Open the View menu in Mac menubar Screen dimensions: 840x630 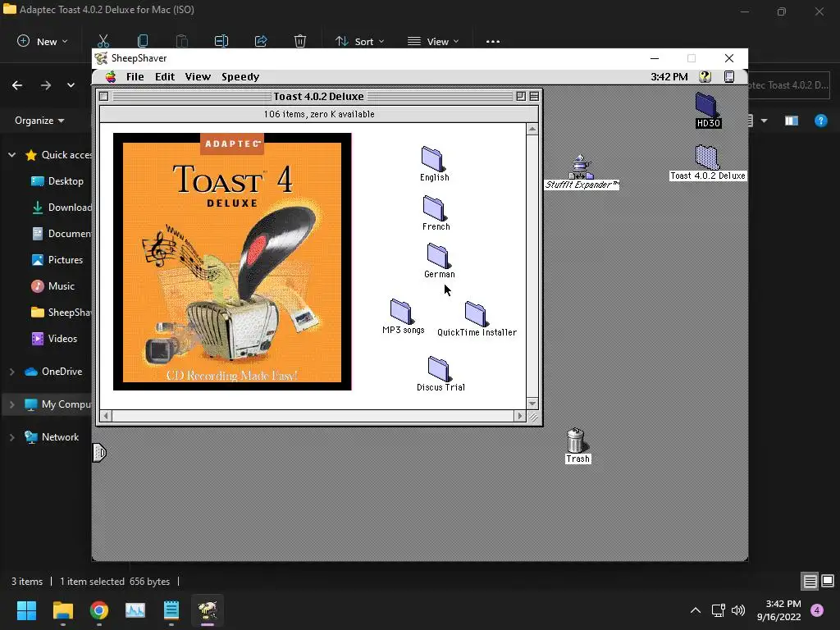click(x=198, y=77)
